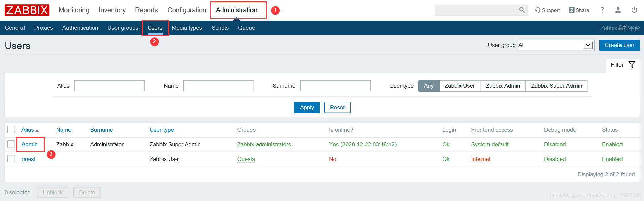Toggle the Filter funnel tab

point(623,65)
